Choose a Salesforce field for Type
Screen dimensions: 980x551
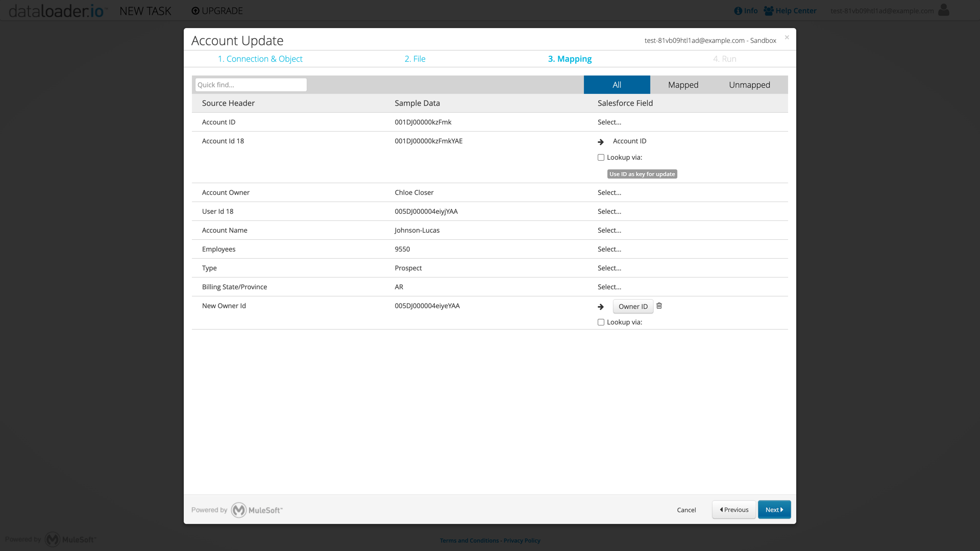click(x=609, y=268)
